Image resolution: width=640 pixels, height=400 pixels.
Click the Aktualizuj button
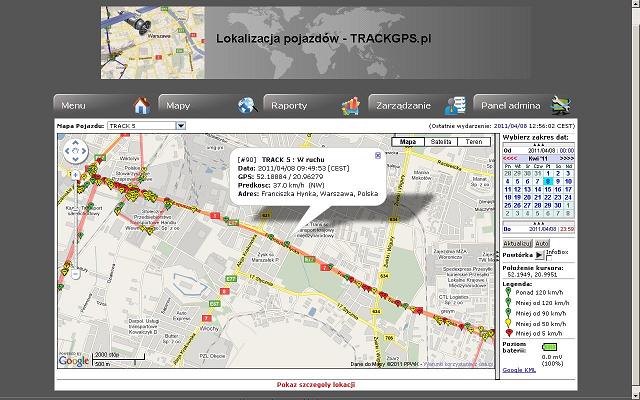click(x=517, y=243)
